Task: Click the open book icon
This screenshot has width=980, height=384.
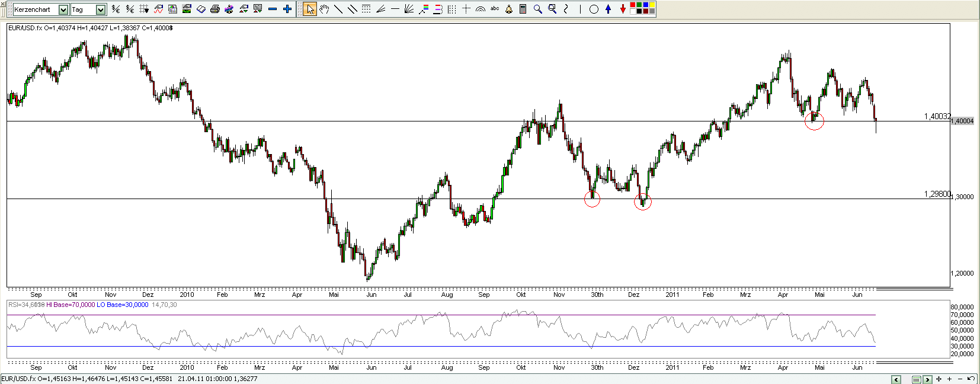Action: tap(201, 9)
